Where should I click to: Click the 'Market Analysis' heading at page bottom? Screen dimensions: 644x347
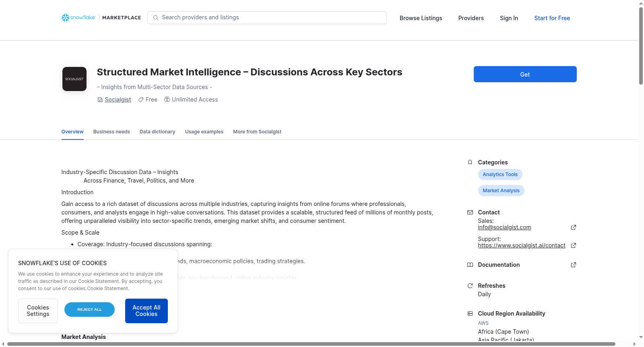coord(84,337)
